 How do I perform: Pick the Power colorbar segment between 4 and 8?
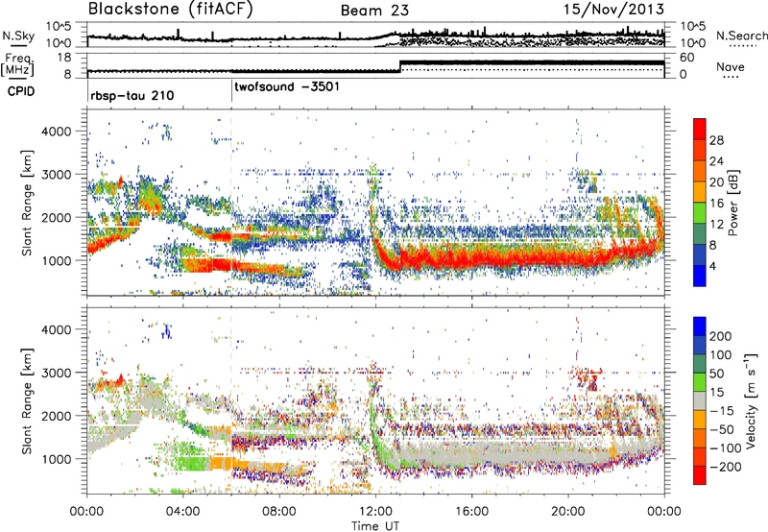[x=700, y=254]
